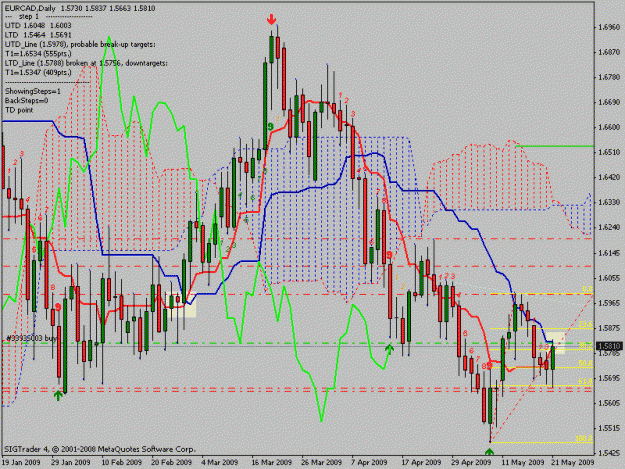
Task: Click the '29 Jan 2009' date label
Action: pos(71,462)
